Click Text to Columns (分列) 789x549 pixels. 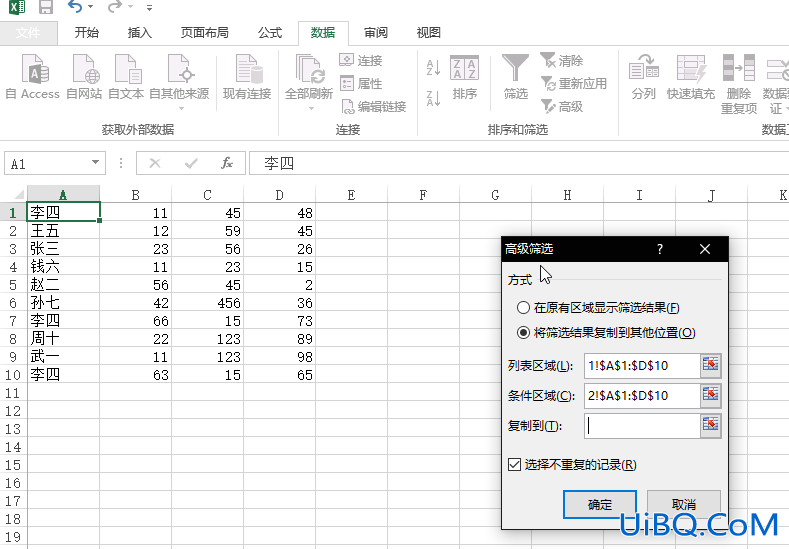click(644, 77)
